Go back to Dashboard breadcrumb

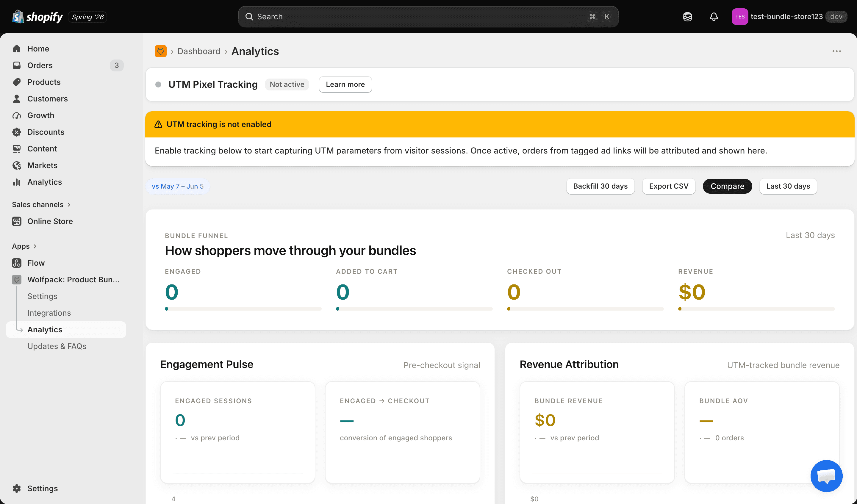tap(199, 51)
